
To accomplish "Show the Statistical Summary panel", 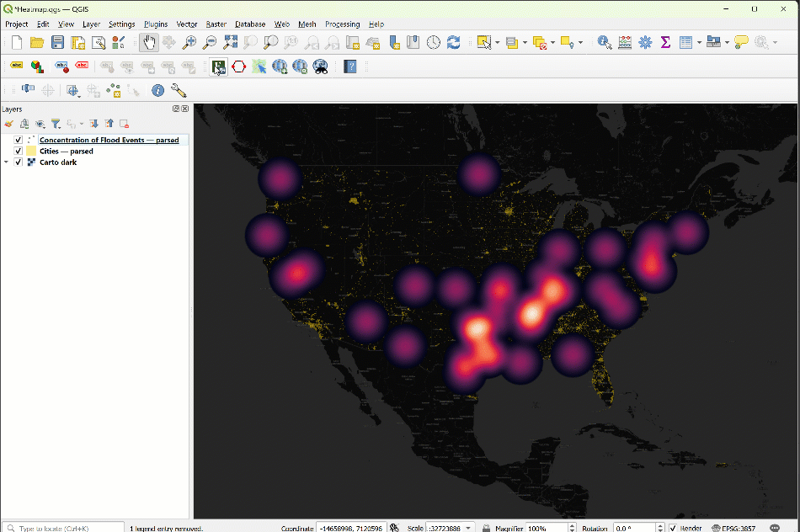I will (x=664, y=42).
